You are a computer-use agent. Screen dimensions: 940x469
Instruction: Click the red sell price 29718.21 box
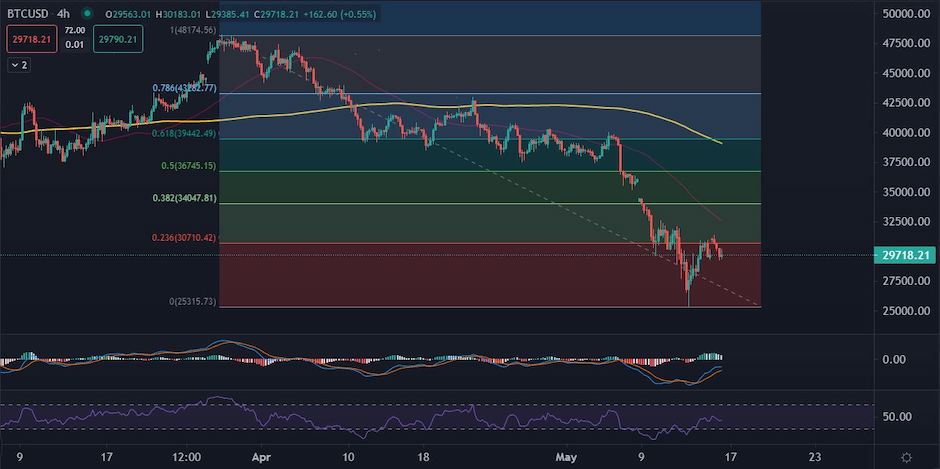[x=32, y=39]
